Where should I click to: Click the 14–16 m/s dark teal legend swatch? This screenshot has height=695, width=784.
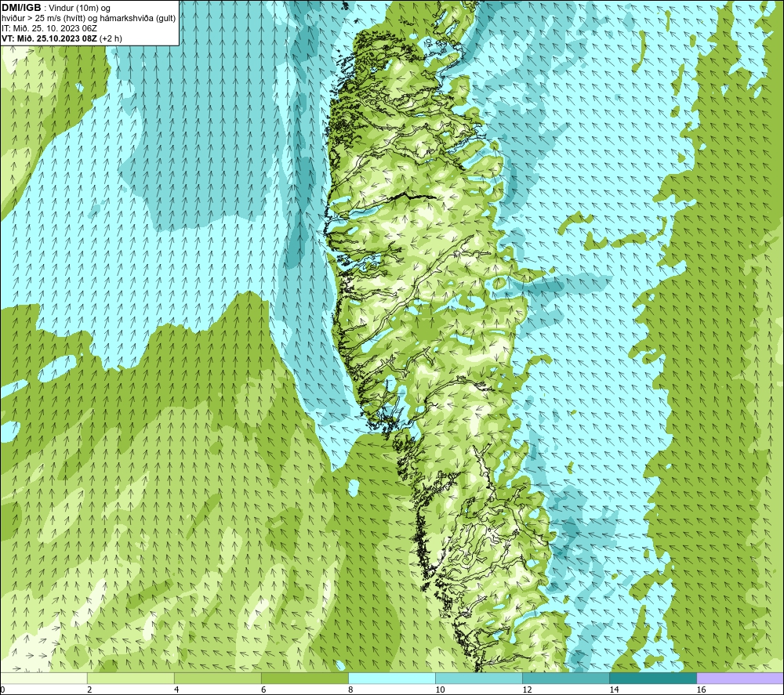(652, 678)
